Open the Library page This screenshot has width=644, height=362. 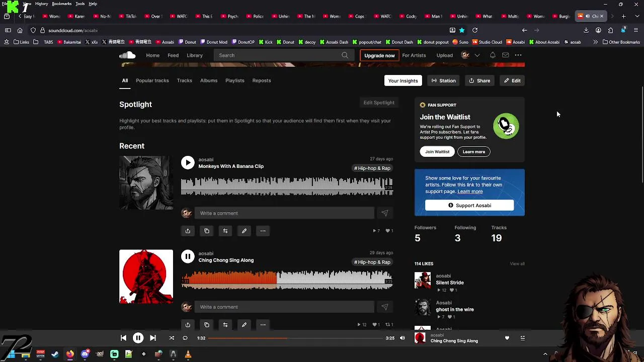(x=195, y=55)
